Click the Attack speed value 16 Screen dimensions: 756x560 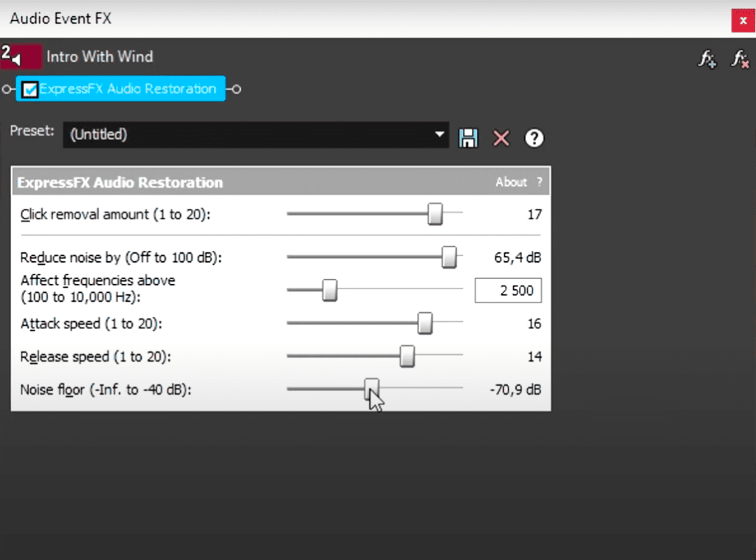(535, 324)
